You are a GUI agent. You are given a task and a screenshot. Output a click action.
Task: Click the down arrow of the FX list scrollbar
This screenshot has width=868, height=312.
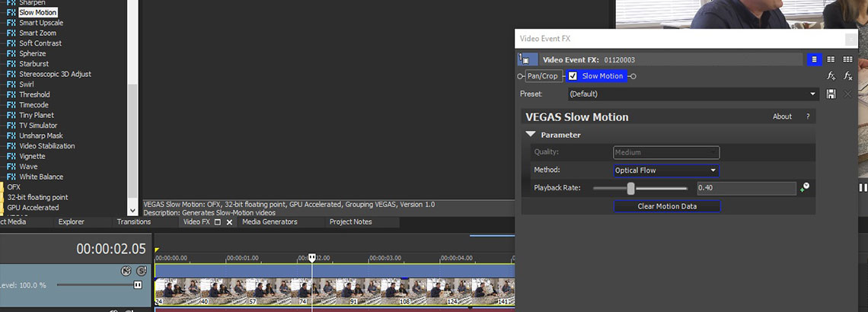[x=132, y=211]
